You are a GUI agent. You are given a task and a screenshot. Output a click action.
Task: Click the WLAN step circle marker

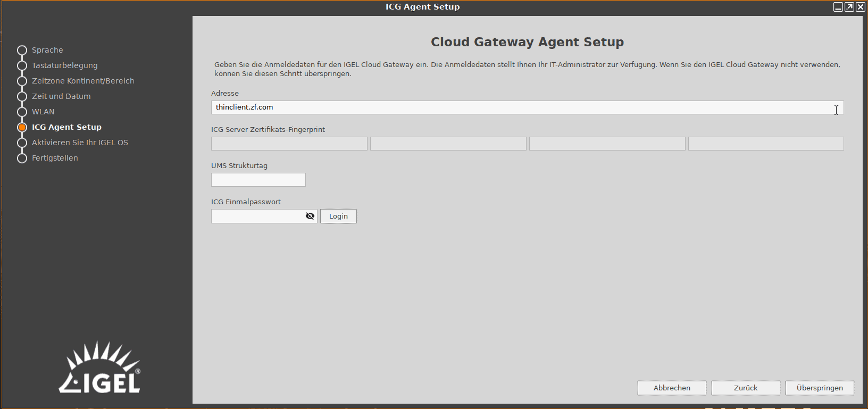tap(22, 112)
